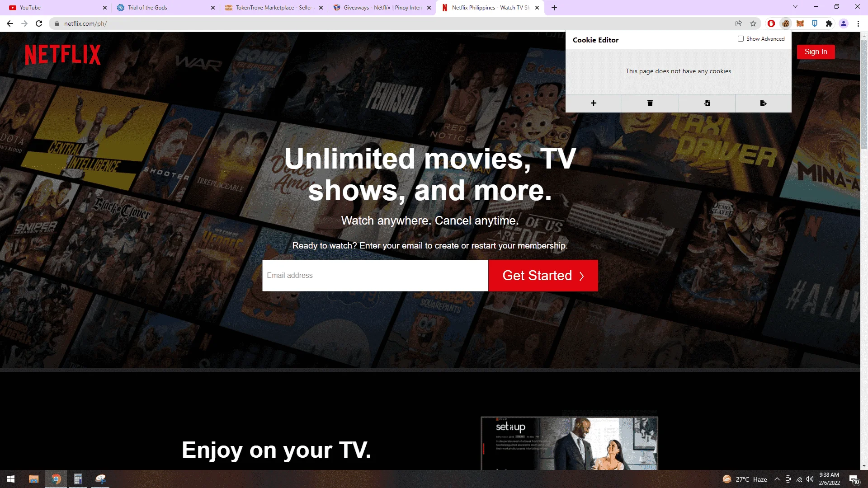This screenshot has height=488, width=868.
Task: Switch to the TokenTrove Marketplace tab
Action: [274, 8]
